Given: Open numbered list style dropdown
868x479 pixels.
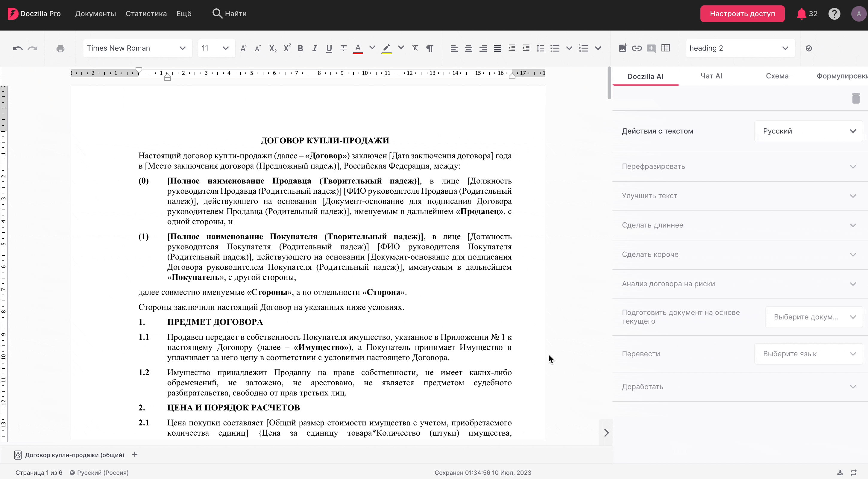Looking at the screenshot, I should (598, 48).
